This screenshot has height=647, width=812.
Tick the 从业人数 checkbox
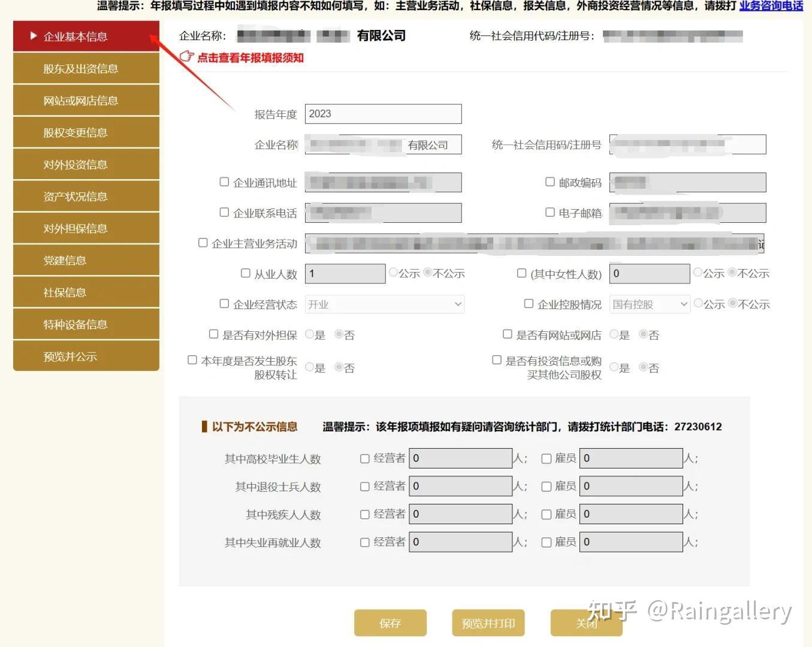246,273
